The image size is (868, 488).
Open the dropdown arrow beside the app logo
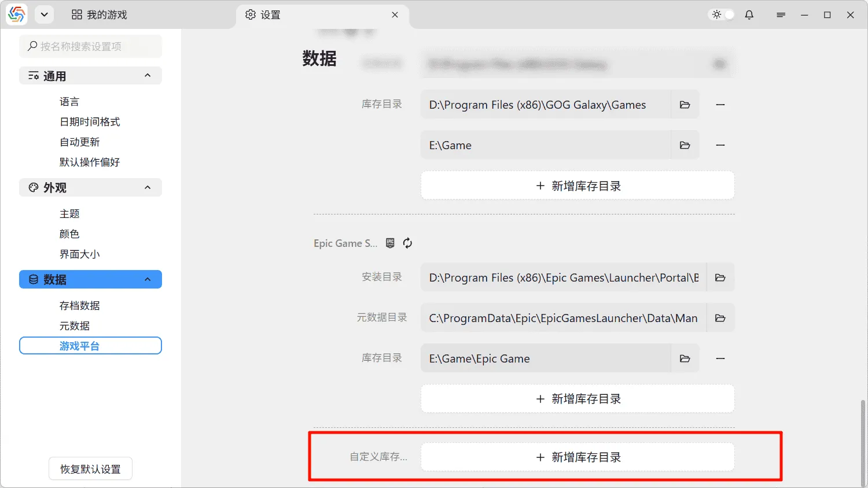point(44,15)
